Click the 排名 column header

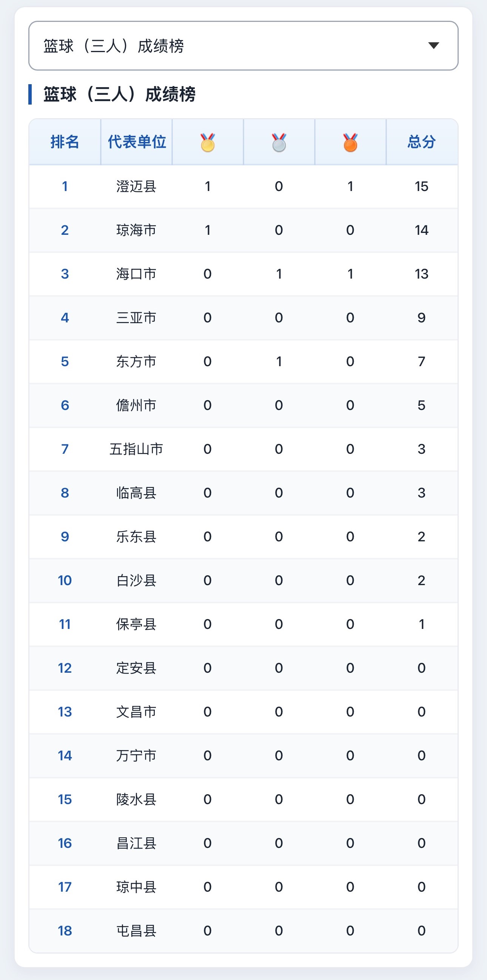click(x=65, y=142)
